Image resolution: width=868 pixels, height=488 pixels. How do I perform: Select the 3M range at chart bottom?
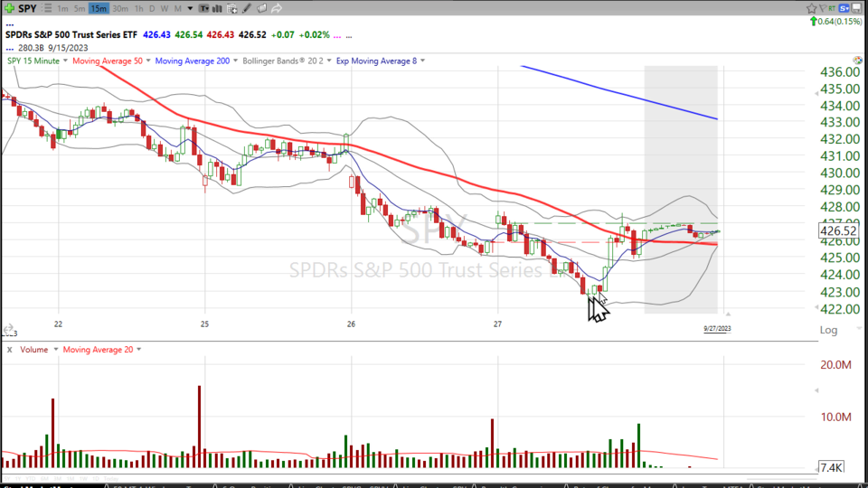[x=58, y=479]
